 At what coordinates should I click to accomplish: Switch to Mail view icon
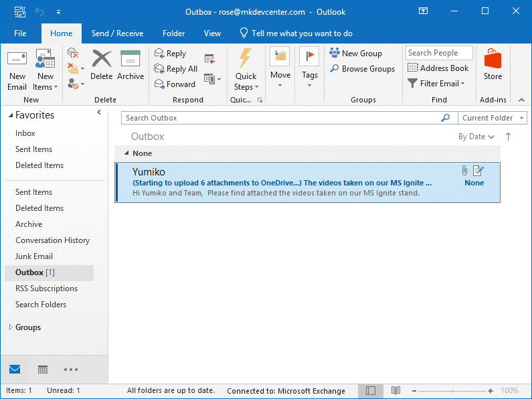coord(15,369)
